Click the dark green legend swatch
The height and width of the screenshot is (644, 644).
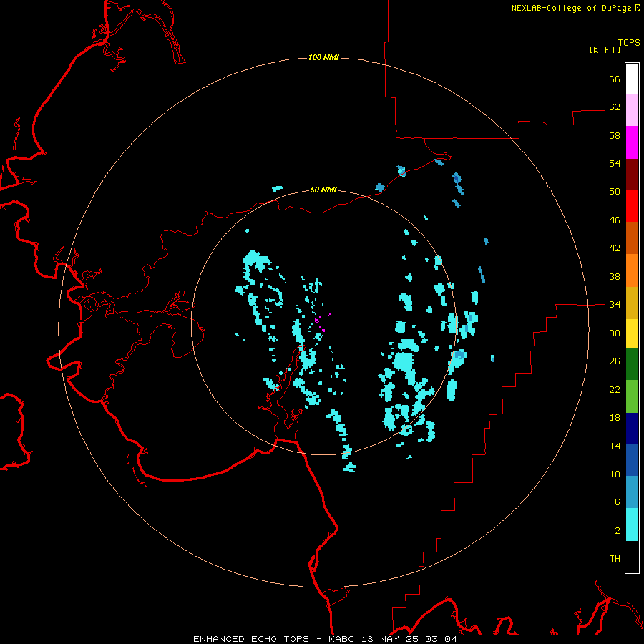(632, 364)
